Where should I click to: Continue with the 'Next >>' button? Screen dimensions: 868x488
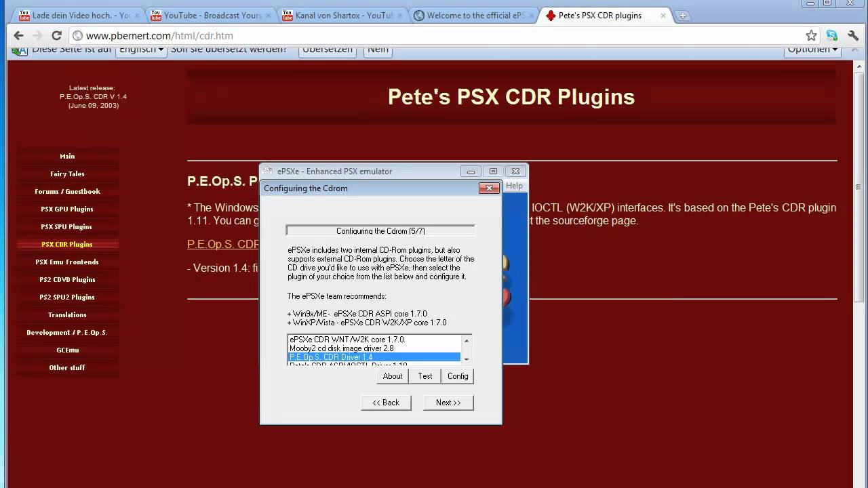click(448, 403)
